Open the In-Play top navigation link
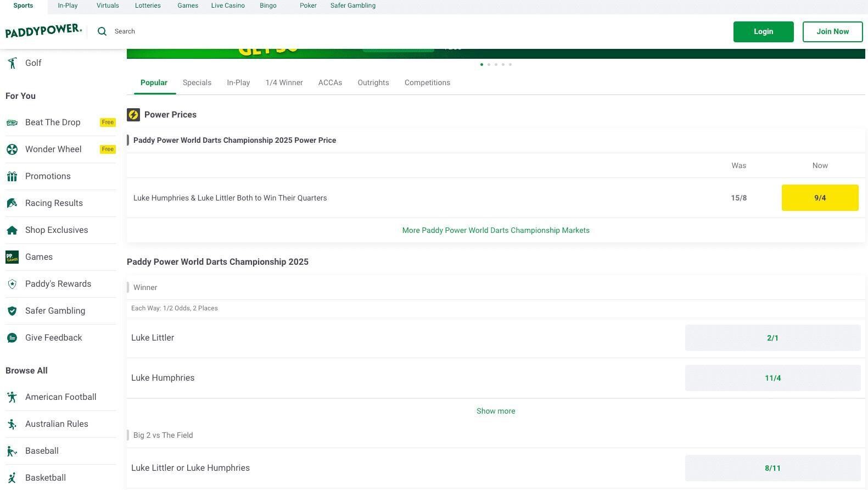 tap(68, 5)
